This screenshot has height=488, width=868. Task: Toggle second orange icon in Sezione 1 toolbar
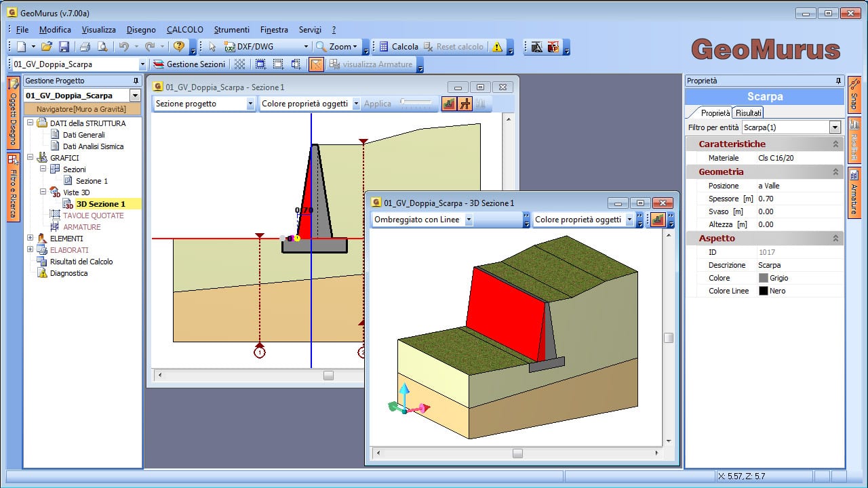[465, 104]
